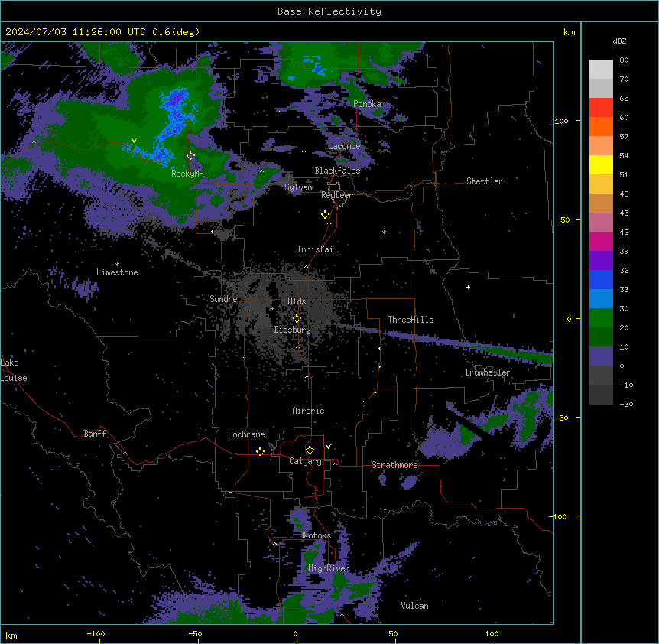
Task: Click the white asterisk northeast of Innisfail
Action: coord(384,232)
